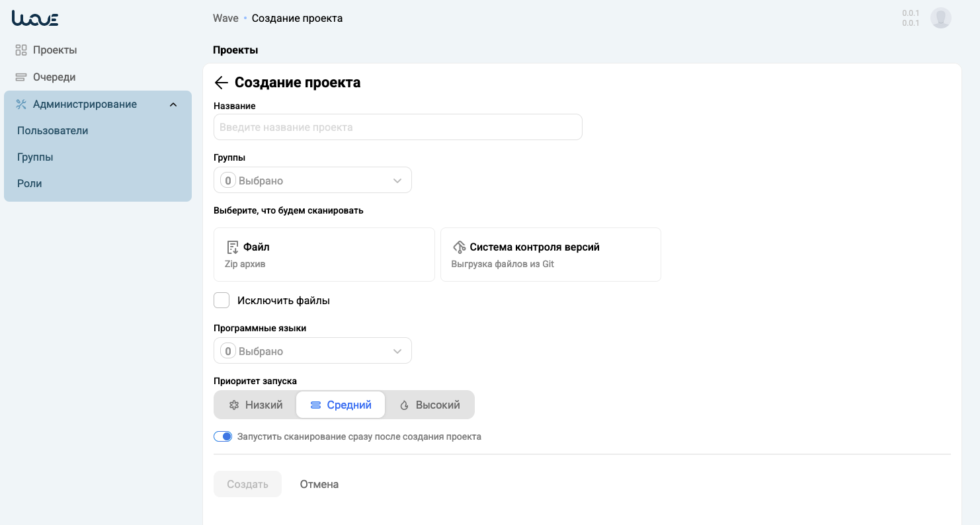The width and height of the screenshot is (980, 525).
Task: Click the Wave breadcrumb link
Action: coord(225,19)
